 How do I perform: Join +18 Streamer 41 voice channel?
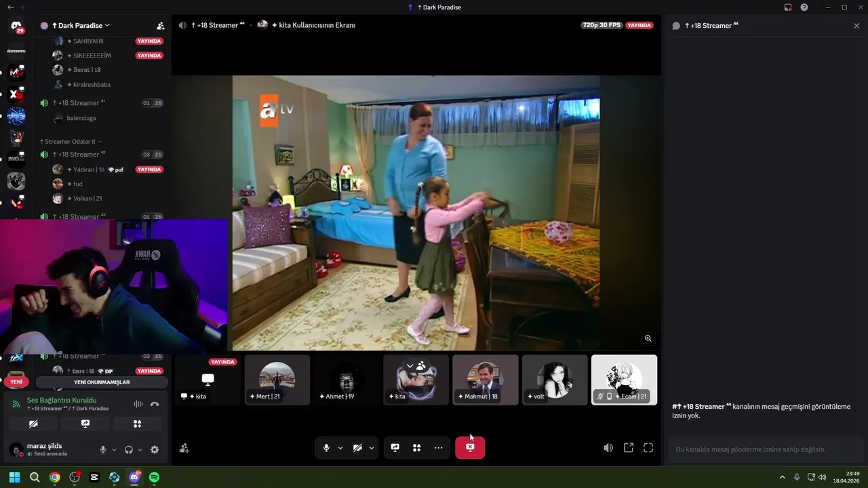pyautogui.click(x=102, y=103)
